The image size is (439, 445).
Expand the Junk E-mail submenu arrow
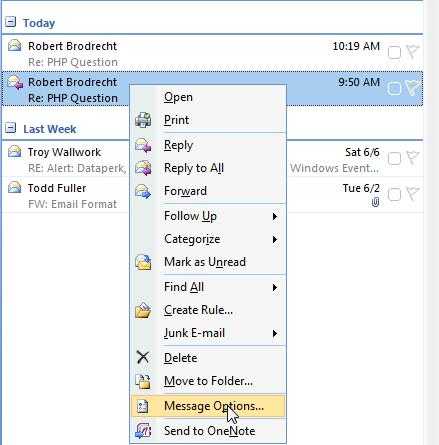tap(275, 333)
